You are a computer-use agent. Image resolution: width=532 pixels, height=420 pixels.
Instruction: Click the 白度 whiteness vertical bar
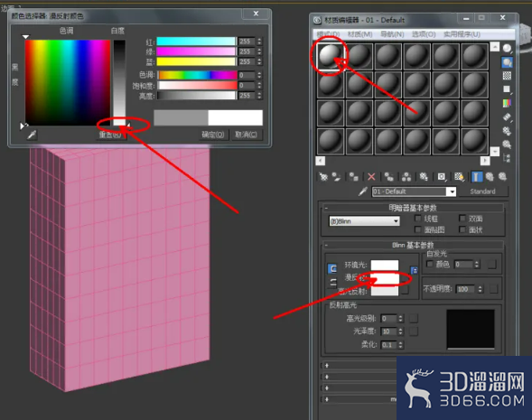click(x=119, y=83)
